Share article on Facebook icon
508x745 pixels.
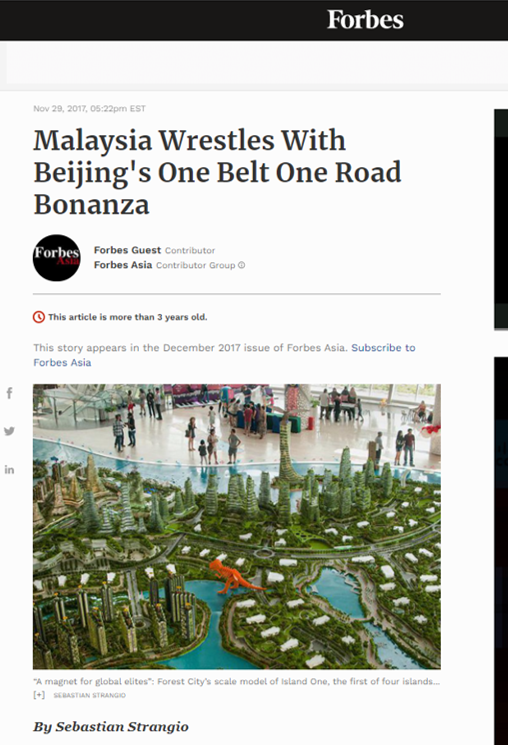(x=9, y=393)
